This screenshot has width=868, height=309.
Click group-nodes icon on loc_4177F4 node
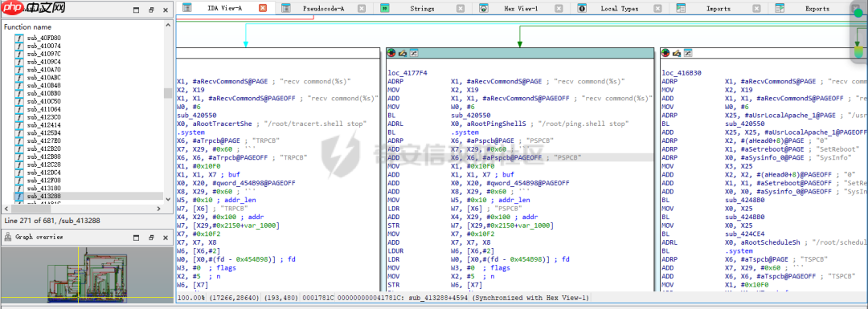pyautogui.click(x=413, y=53)
